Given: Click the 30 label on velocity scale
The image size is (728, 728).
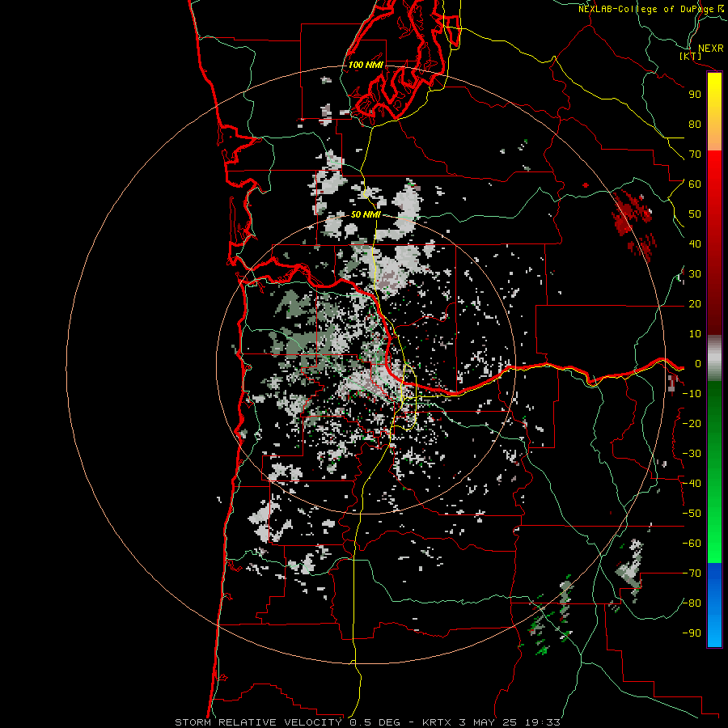Looking at the screenshot, I should pyautogui.click(x=695, y=274).
